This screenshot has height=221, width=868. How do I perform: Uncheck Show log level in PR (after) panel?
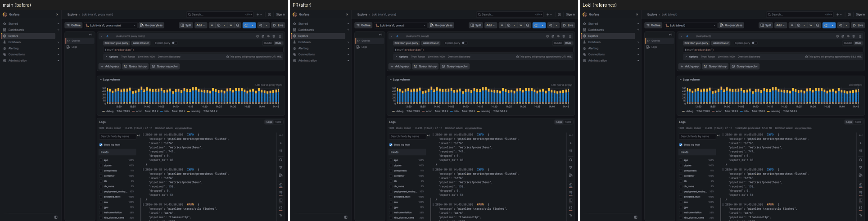pos(391,144)
